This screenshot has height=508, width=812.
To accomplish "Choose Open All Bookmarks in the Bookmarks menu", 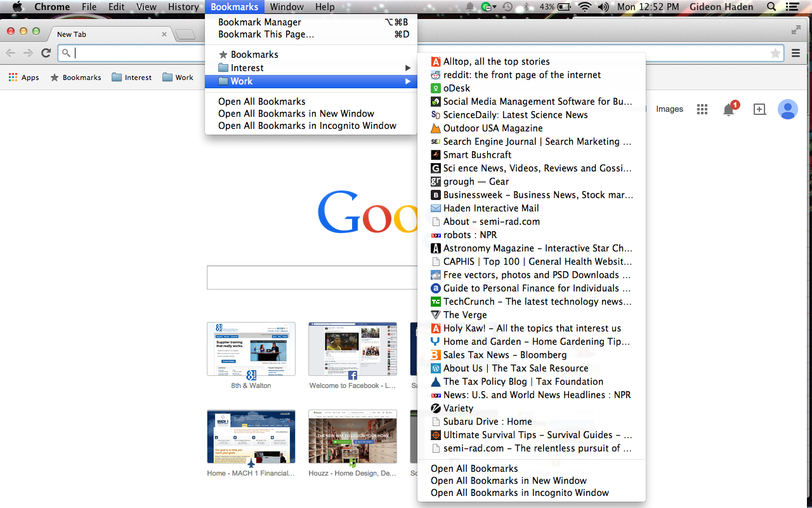I will 311,102.
